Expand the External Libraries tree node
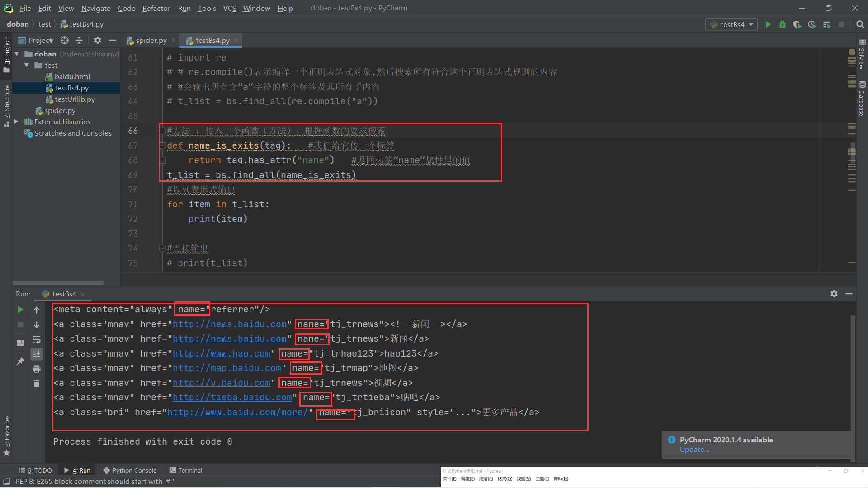Screen dimensions: 868x488 16,122
